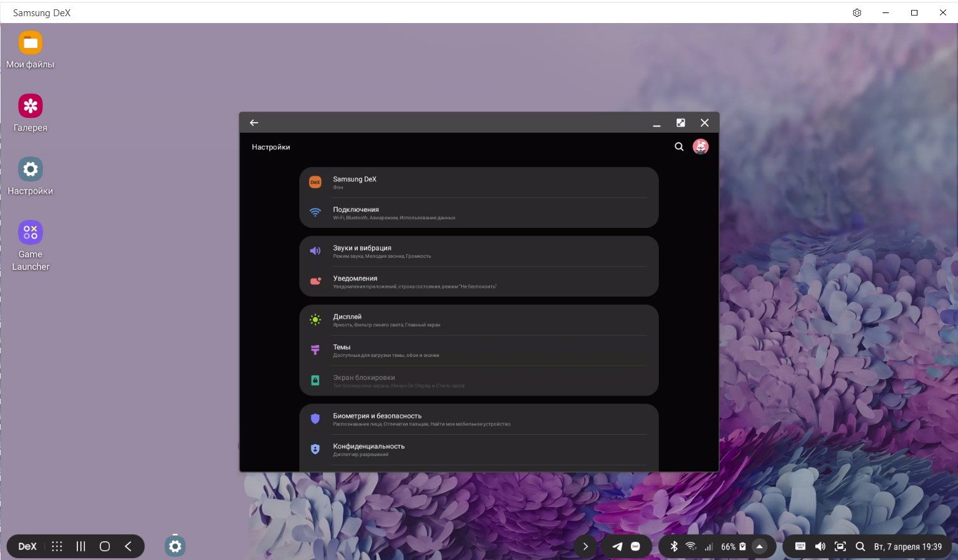Click the Звуки и вибрация speaker icon
Image resolution: width=958 pixels, height=560 pixels.
click(x=315, y=250)
